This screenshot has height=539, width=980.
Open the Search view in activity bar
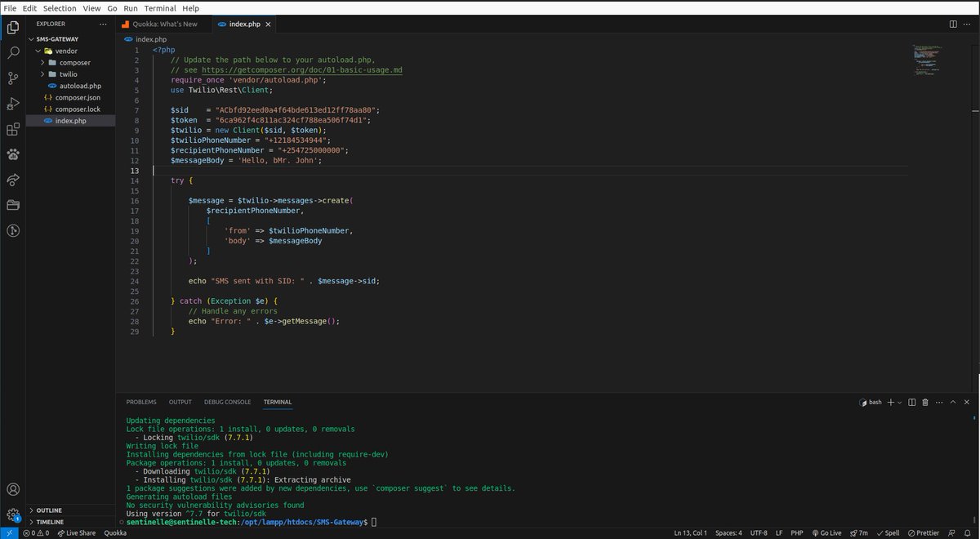coord(13,52)
